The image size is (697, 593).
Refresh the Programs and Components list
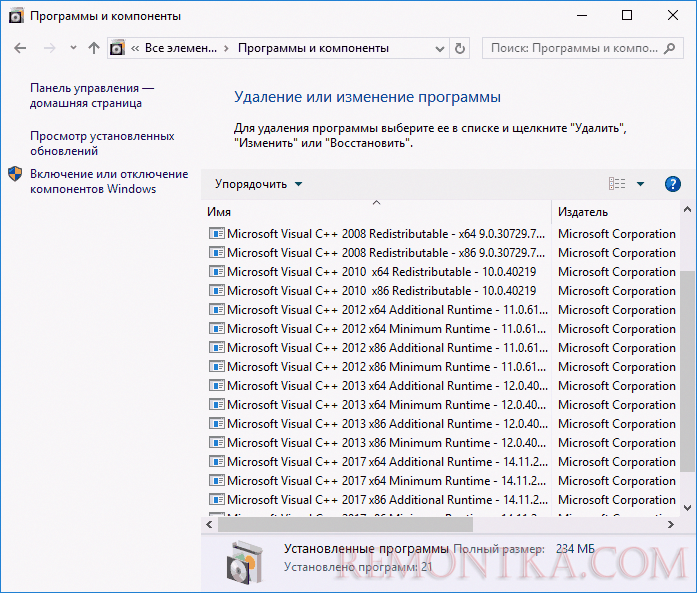[x=460, y=48]
